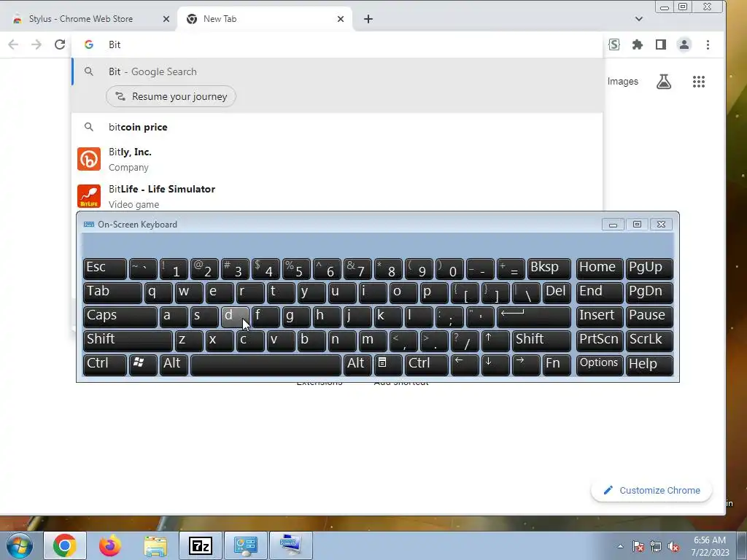The image size is (747, 560).
Task: Click the Customize Chrome button
Action: (651, 491)
